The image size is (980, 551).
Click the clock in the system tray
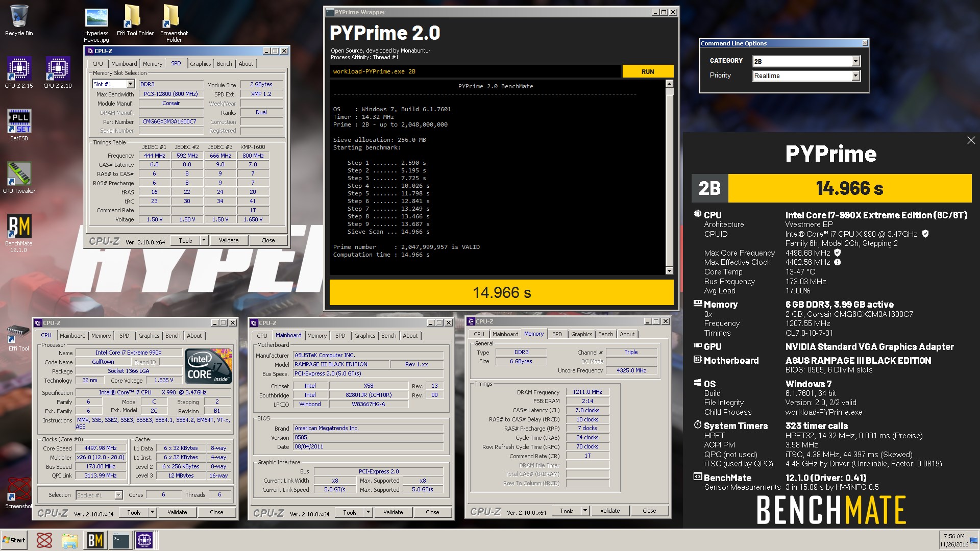[954, 540]
